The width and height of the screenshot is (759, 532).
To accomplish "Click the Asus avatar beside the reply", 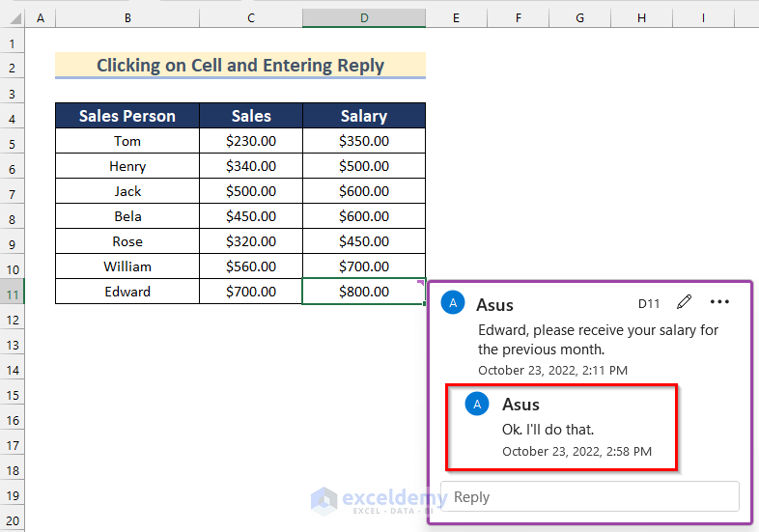I will 477,404.
